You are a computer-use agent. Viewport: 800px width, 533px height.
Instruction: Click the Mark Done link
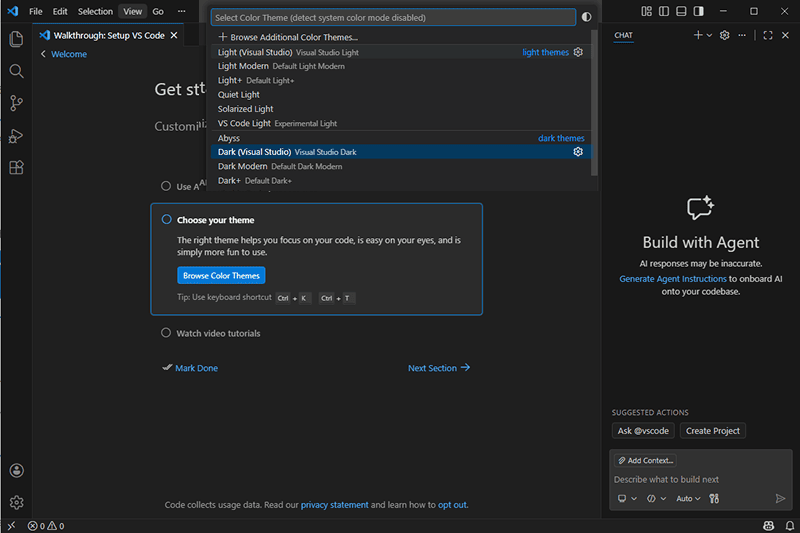(196, 368)
